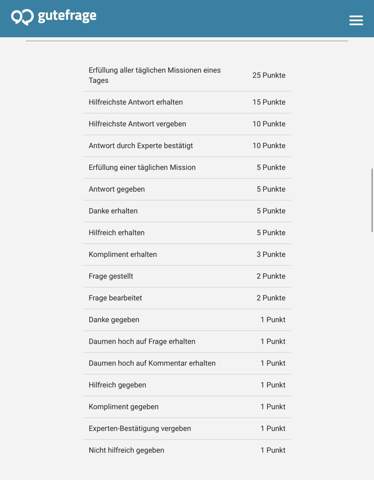Click the 'Kompliment erhalten' row
This screenshot has width=374, height=480.
[x=187, y=254]
